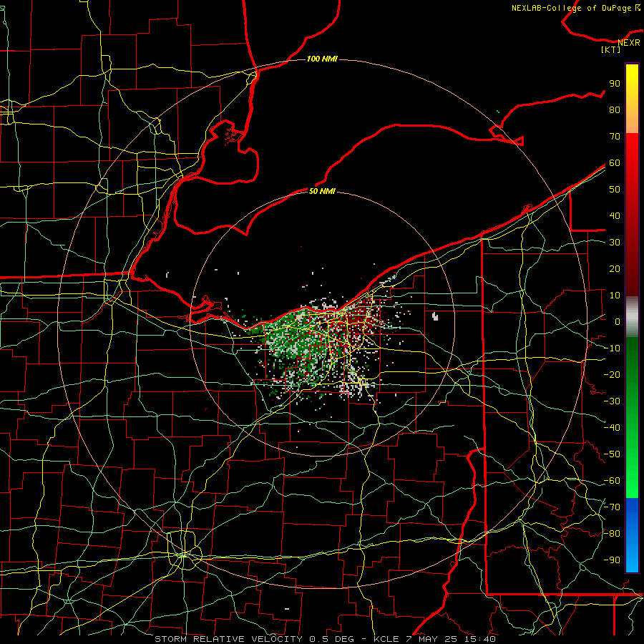Screen dimensions: 644x644
Task: Click the -70 value on velocity scale
Action: 612,507
